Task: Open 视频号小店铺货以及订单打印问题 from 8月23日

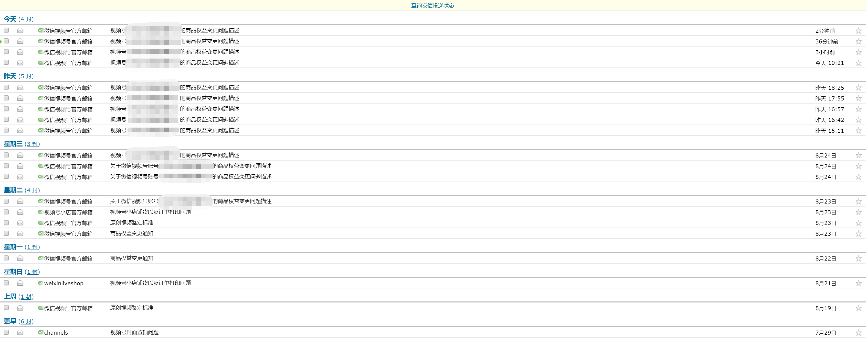Action: click(151, 212)
